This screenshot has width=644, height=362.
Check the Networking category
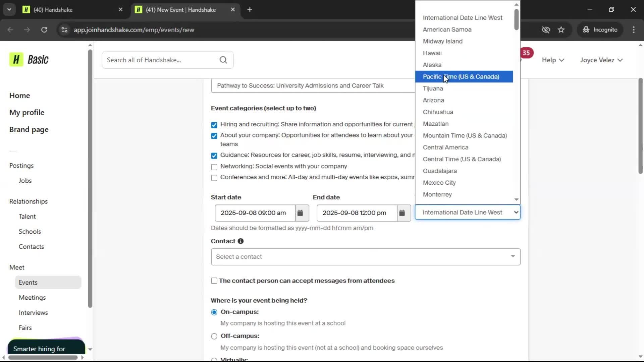[x=214, y=167]
